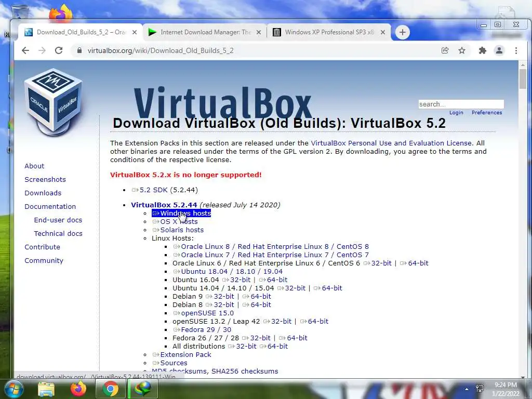The image size is (532, 399).
Task: Reload the VirtualBox page
Action: pos(59,50)
